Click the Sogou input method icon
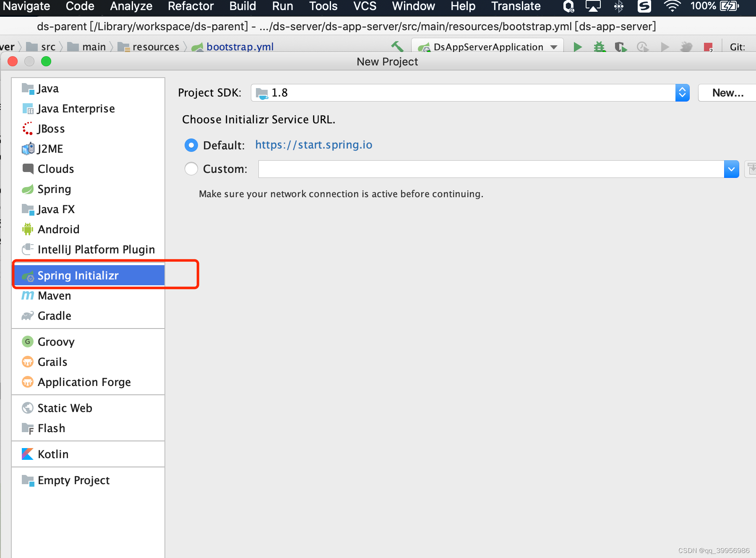This screenshot has height=558, width=756. (x=644, y=6)
